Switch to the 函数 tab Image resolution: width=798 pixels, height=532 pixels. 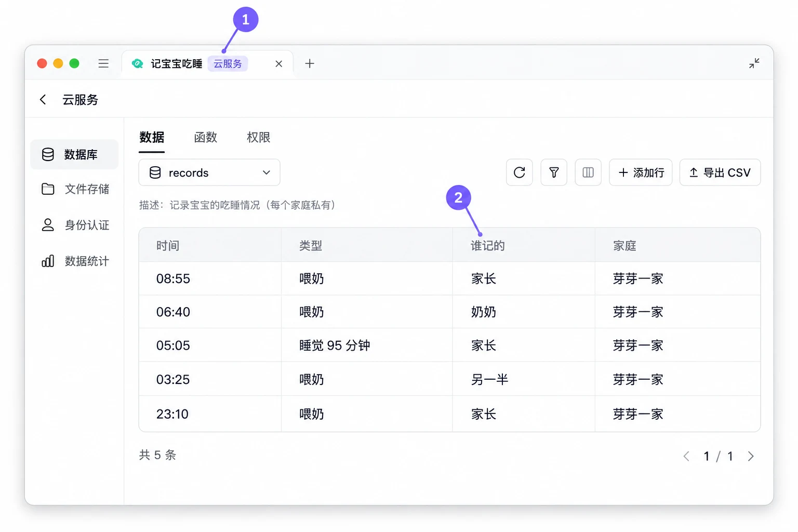(205, 137)
